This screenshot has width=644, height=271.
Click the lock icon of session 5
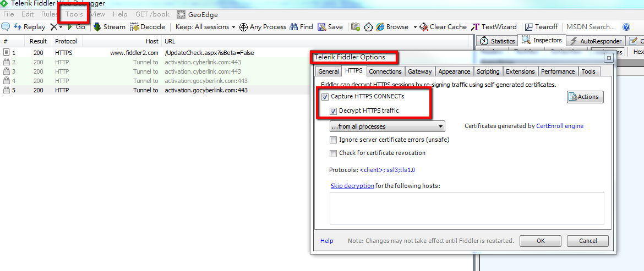[x=6, y=90]
